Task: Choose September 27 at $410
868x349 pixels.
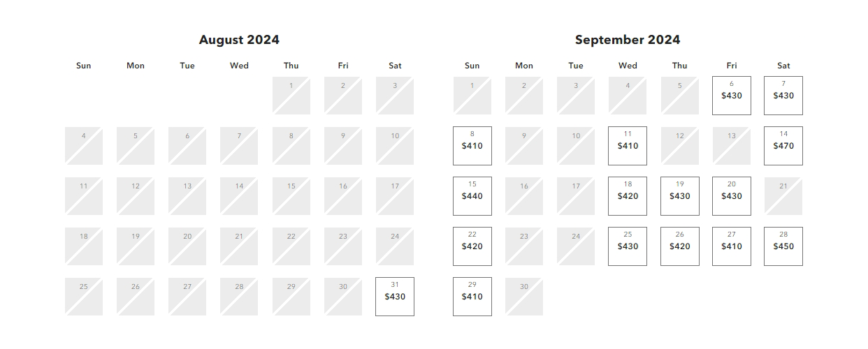Action: 732,246
